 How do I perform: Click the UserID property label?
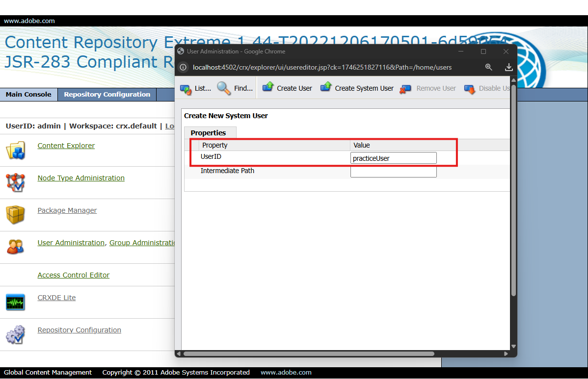(x=211, y=156)
